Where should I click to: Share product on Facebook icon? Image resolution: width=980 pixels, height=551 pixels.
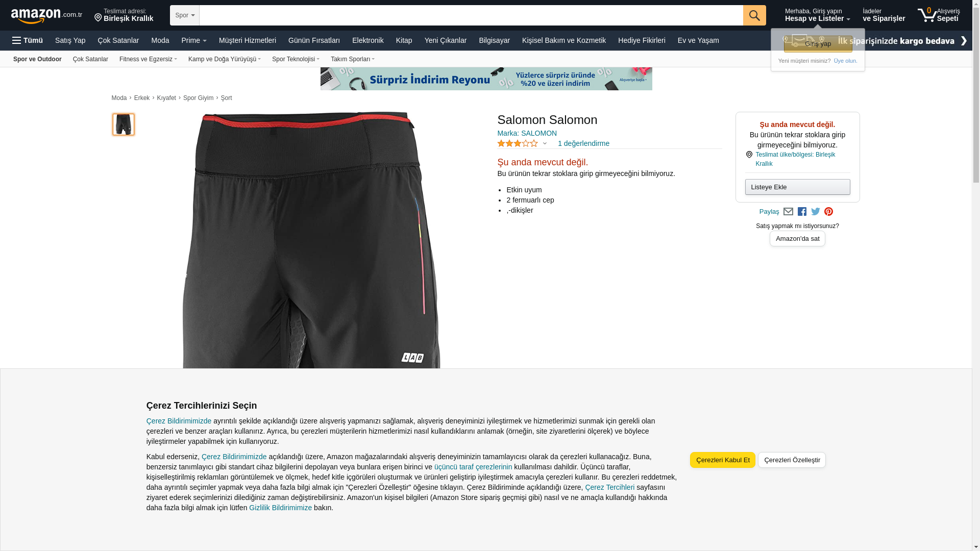click(802, 212)
